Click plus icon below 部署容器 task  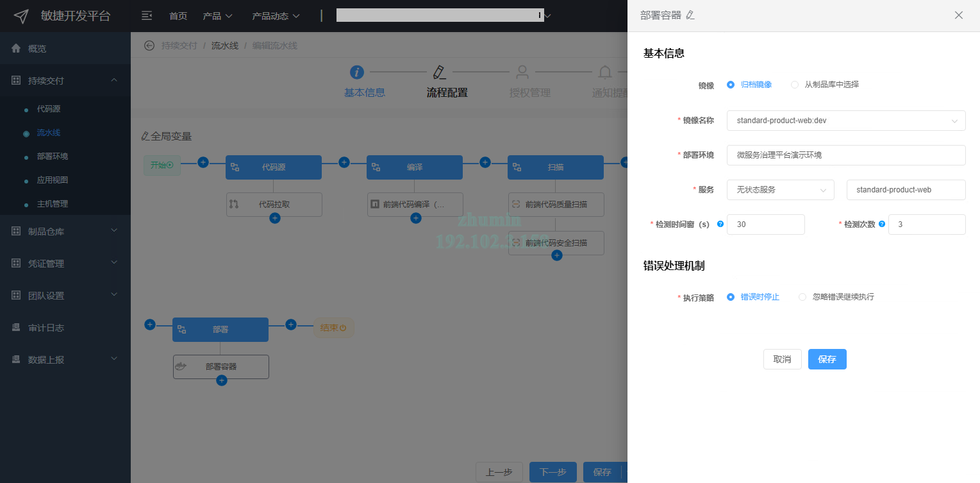pyautogui.click(x=222, y=380)
